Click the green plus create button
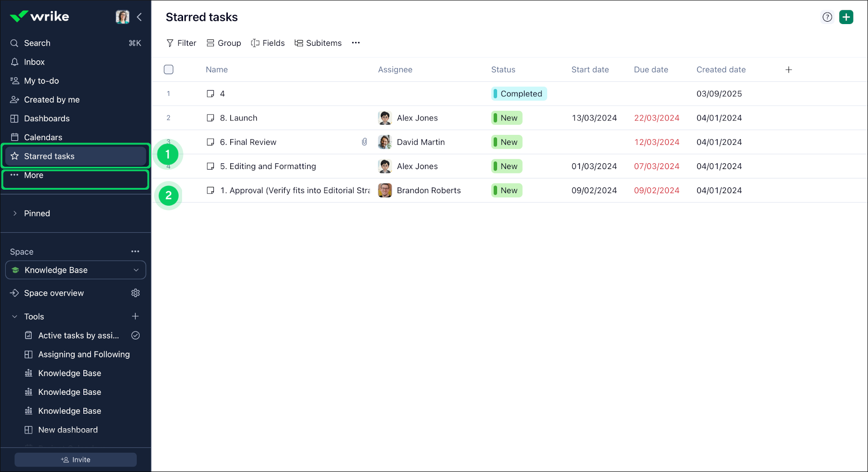868x472 pixels. [x=846, y=17]
